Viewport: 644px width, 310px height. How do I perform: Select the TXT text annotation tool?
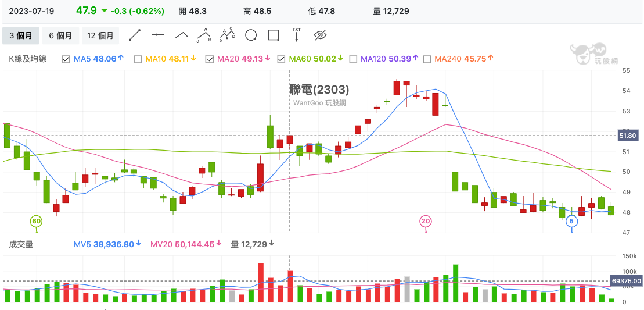297,35
